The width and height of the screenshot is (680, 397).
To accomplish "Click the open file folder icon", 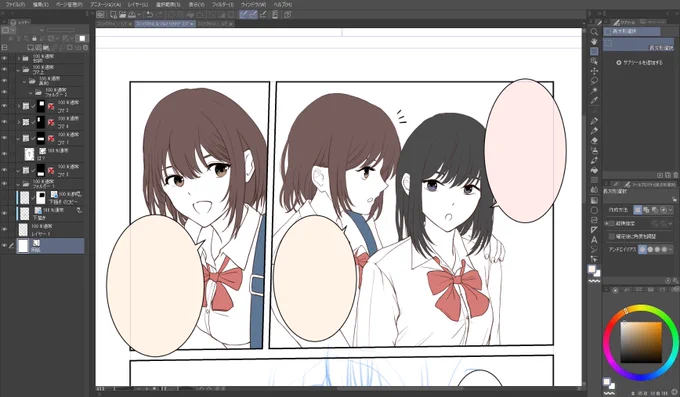I will [122, 15].
